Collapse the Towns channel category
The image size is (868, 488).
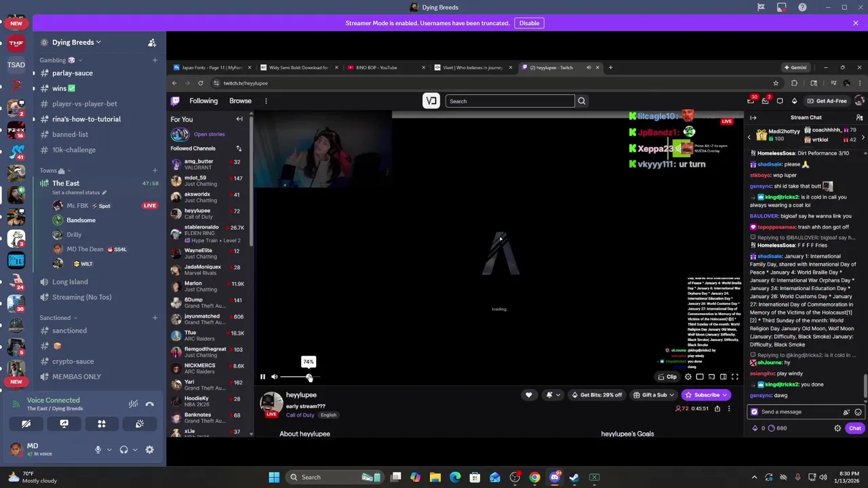pos(55,171)
